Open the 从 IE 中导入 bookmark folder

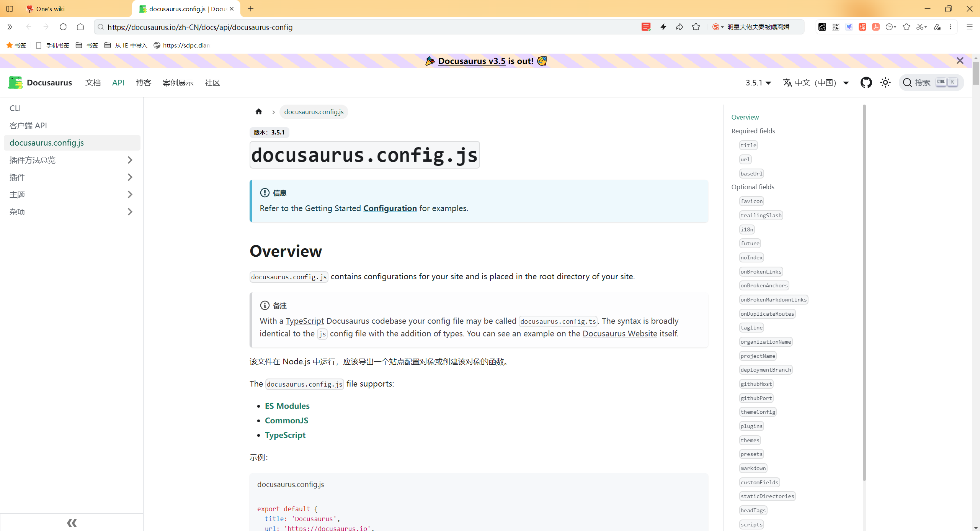pyautogui.click(x=126, y=45)
